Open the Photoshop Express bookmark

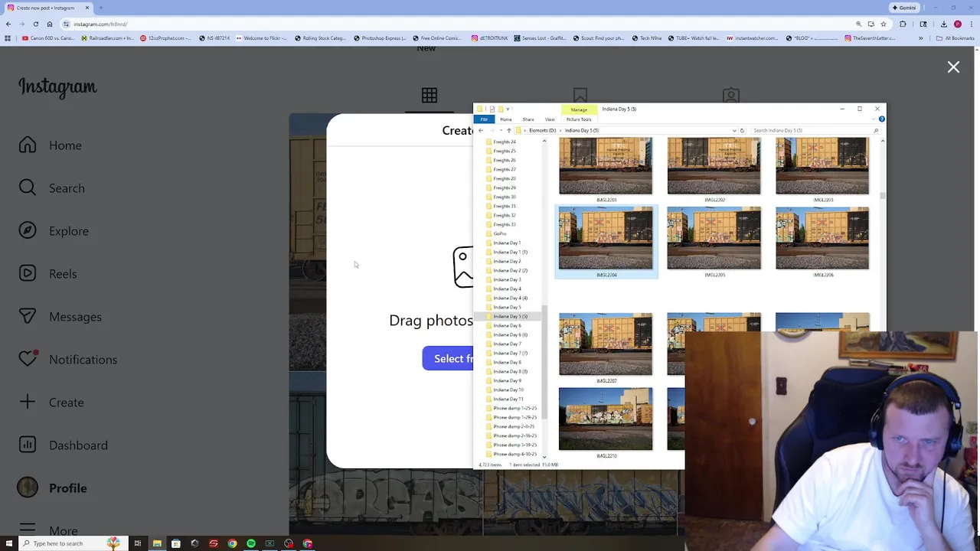click(x=380, y=38)
